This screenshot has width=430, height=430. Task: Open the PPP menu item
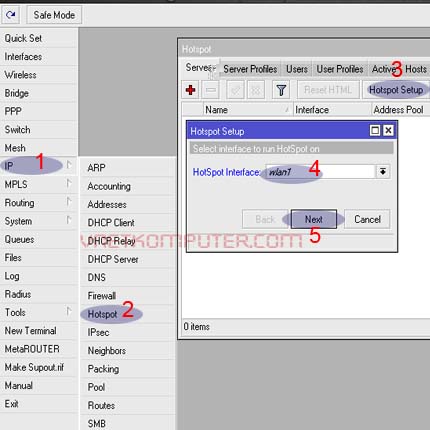click(x=39, y=111)
